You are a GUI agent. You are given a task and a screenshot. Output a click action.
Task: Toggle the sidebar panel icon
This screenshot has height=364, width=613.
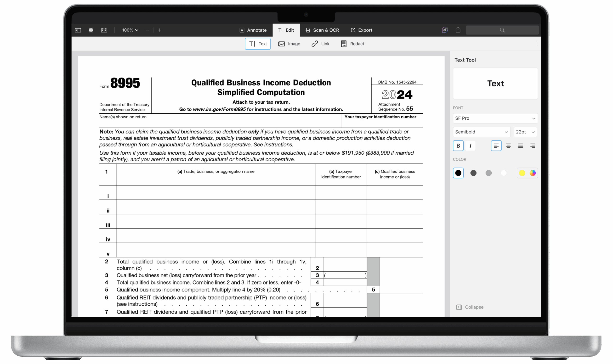[78, 30]
